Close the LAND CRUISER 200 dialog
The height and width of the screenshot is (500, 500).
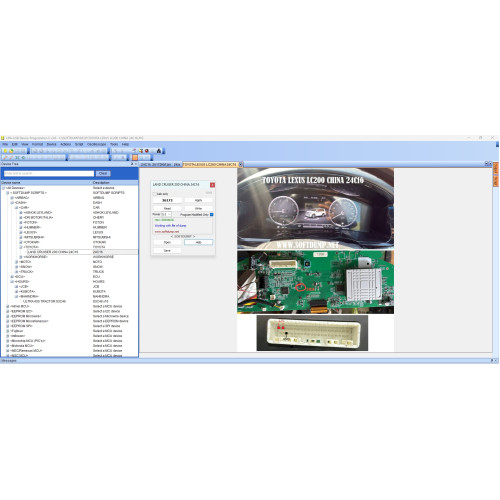pos(212,185)
